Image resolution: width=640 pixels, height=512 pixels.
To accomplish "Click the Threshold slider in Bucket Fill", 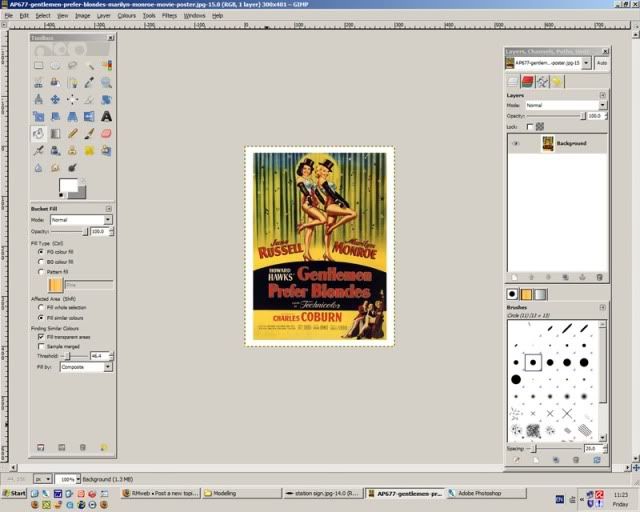I will (75, 356).
